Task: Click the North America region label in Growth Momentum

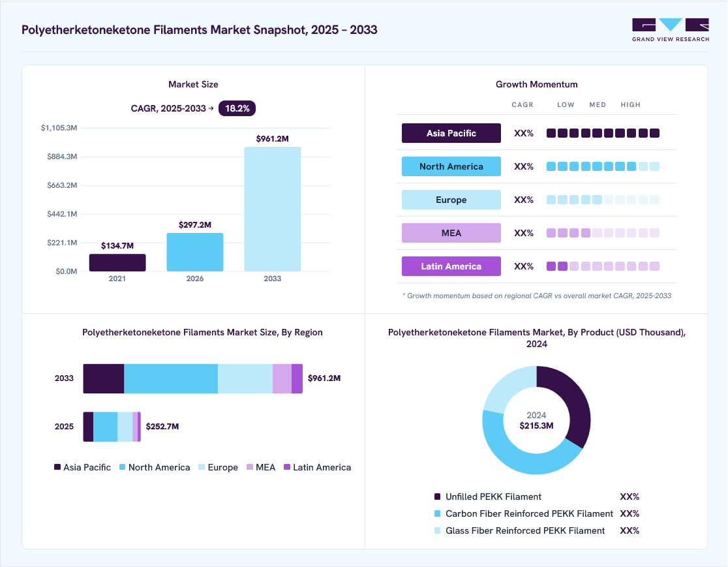Action: coord(451,167)
